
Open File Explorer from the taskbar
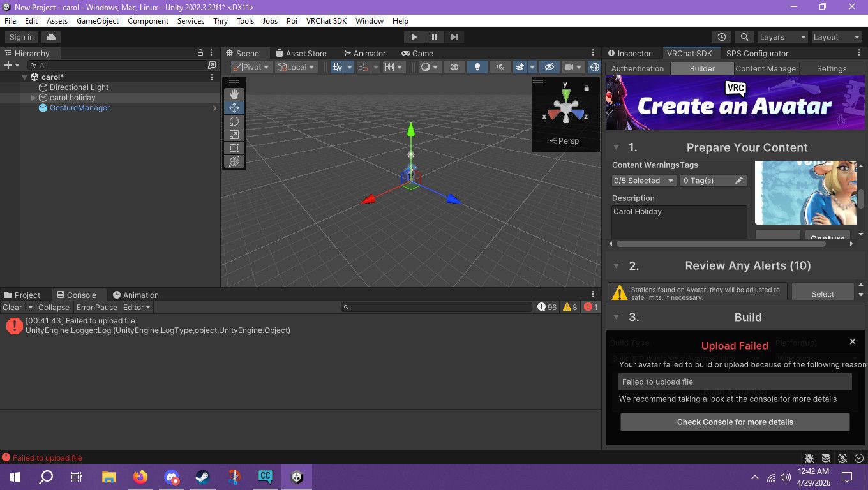click(109, 477)
